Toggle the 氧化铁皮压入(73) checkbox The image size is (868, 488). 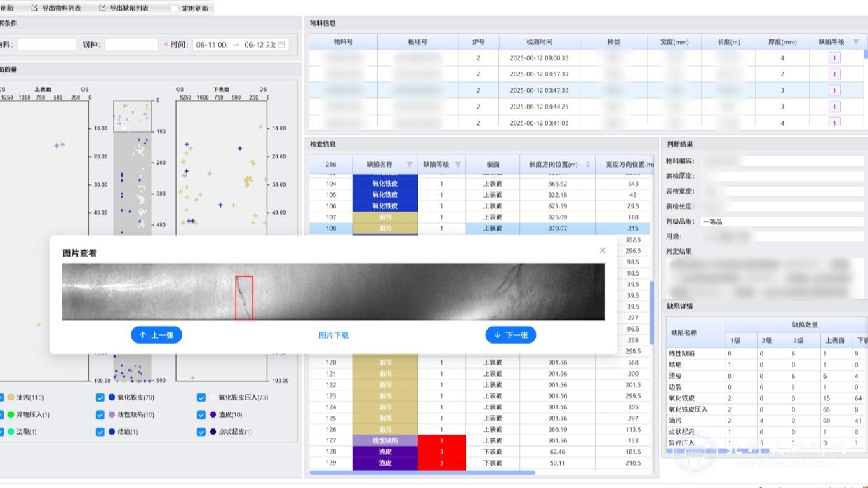201,398
